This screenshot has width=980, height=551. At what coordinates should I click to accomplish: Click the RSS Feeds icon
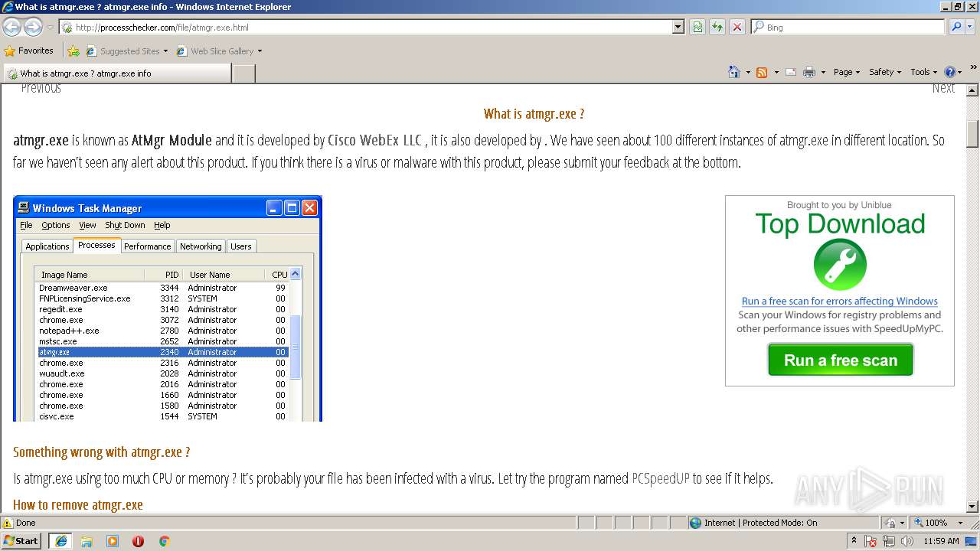762,72
